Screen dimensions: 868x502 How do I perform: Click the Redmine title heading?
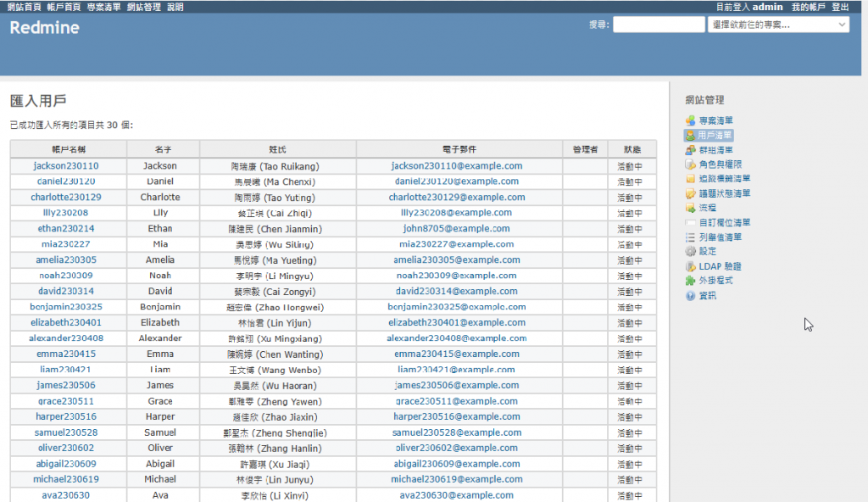tap(44, 28)
